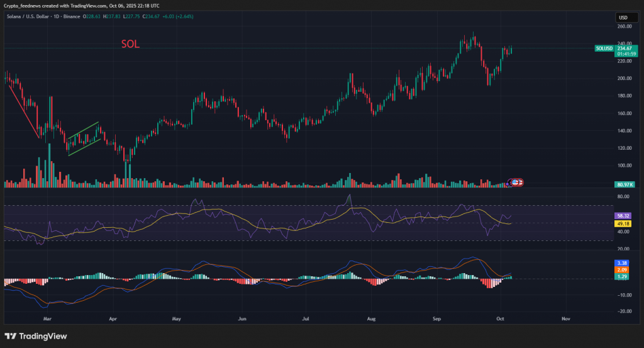Click the blue MACD value label 3.38
Image resolution: width=644 pixels, height=348 pixels.
pyautogui.click(x=623, y=263)
